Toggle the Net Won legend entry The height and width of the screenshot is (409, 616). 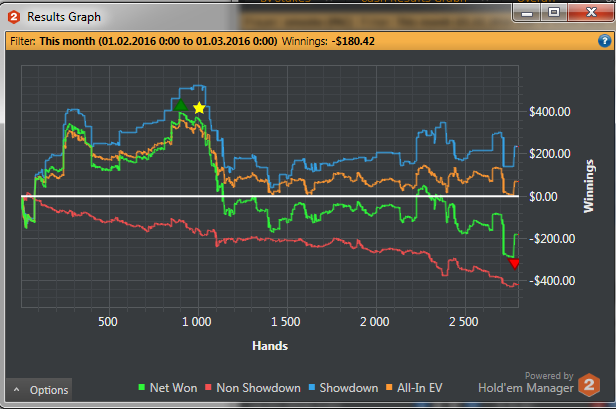168,388
